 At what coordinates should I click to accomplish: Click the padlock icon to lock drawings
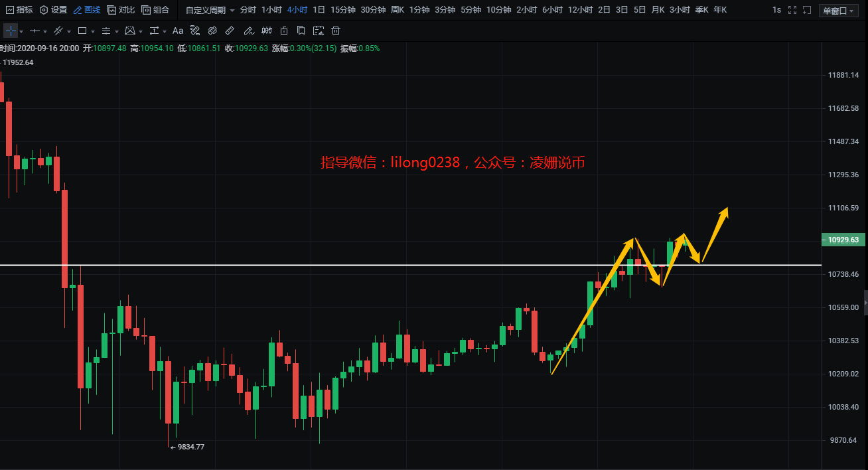click(284, 31)
